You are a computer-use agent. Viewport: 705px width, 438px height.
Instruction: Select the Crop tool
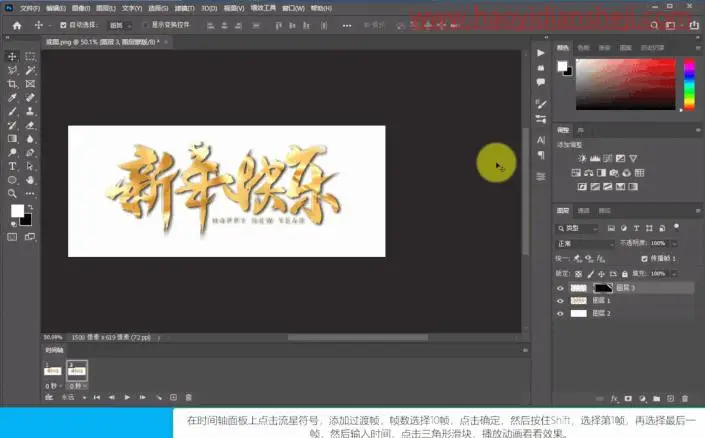pyautogui.click(x=12, y=84)
